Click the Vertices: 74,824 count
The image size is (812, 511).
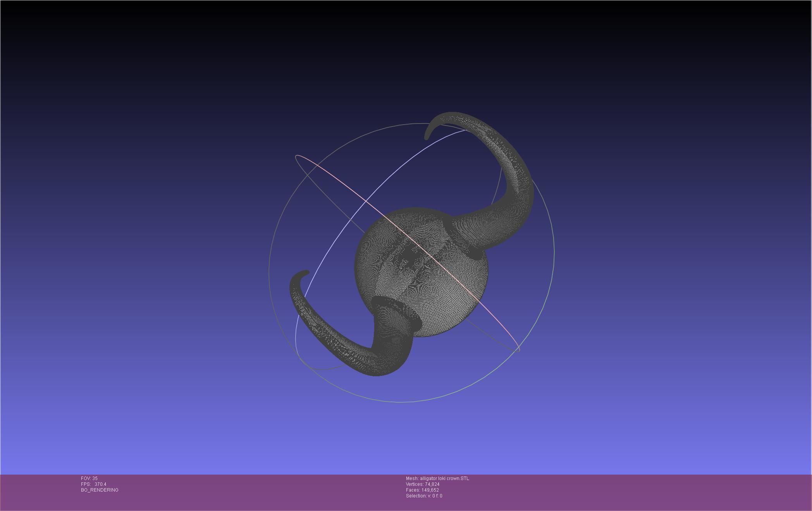(423, 484)
